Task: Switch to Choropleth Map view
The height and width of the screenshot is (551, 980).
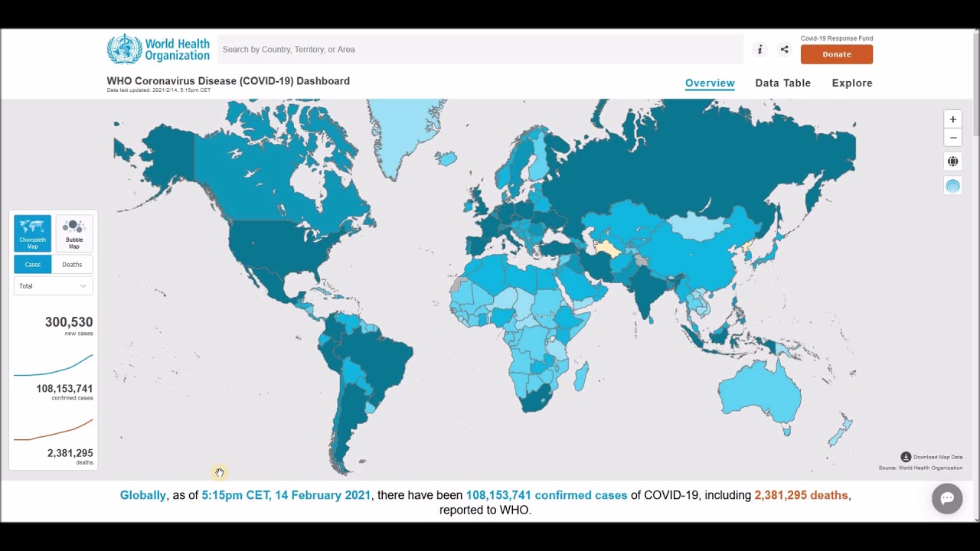Action: pos(32,233)
